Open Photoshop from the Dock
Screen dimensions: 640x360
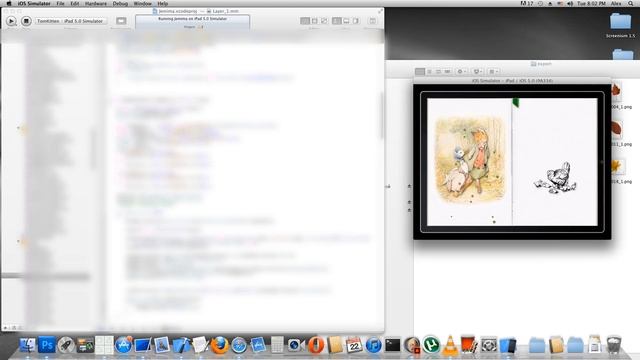coord(47,345)
